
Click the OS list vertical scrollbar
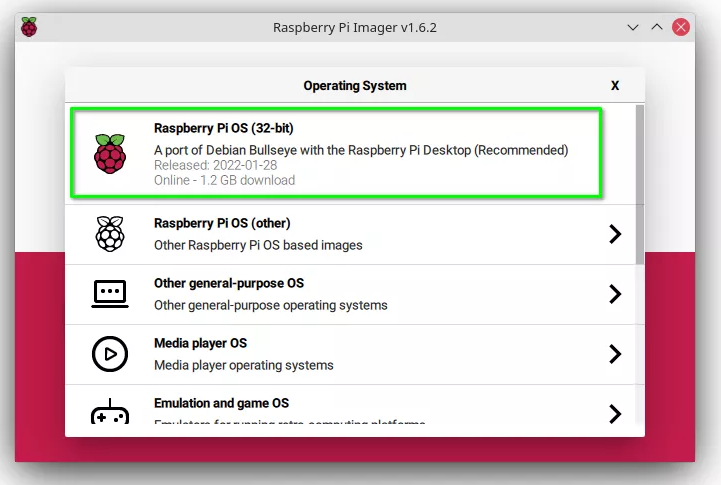pyautogui.click(x=640, y=184)
